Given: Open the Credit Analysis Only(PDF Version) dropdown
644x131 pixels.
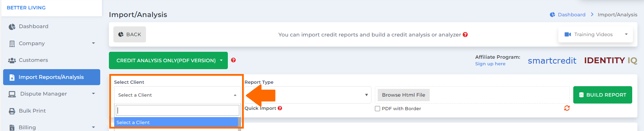Looking at the screenshot, I should tap(168, 60).
